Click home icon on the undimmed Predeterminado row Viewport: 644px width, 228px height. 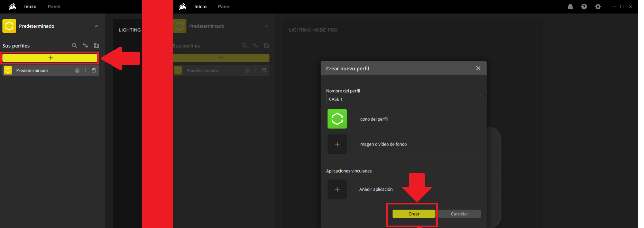click(x=77, y=70)
